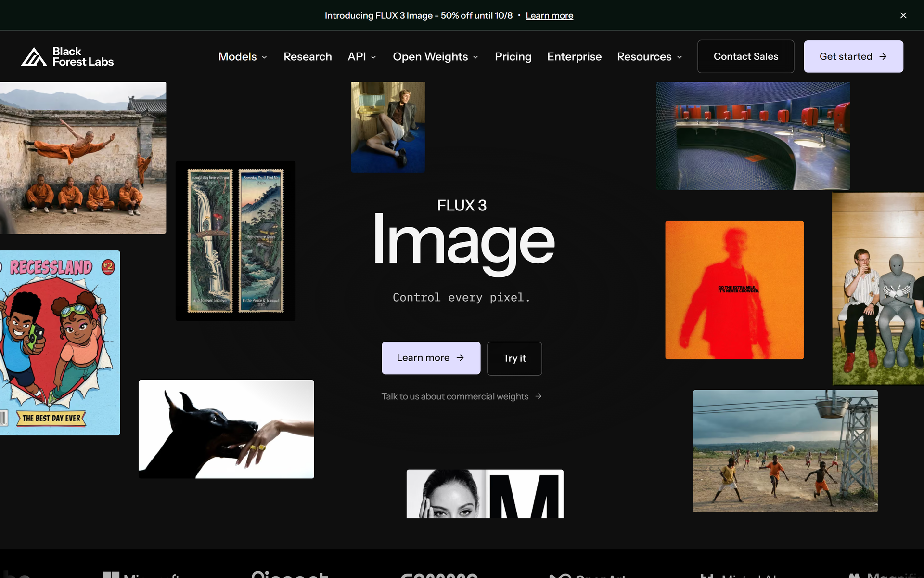Click the Contact Sales button
The height and width of the screenshot is (578, 924).
pos(745,56)
